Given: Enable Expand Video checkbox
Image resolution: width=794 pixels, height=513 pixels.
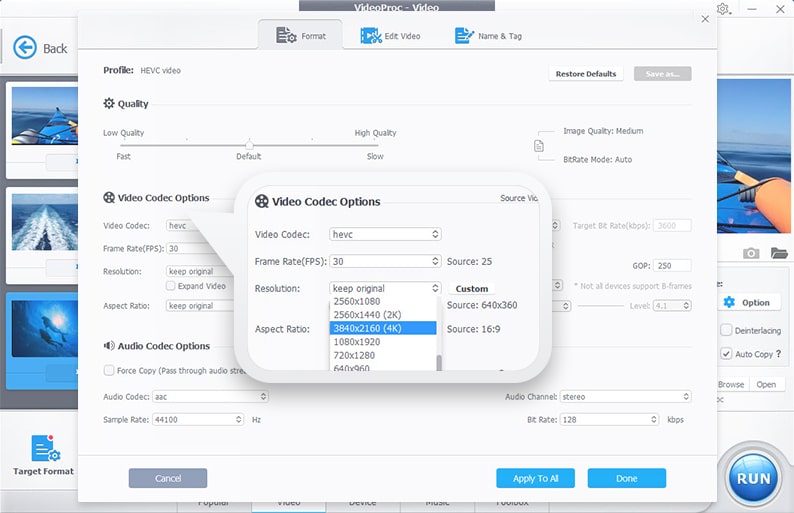Looking at the screenshot, I should click(171, 286).
